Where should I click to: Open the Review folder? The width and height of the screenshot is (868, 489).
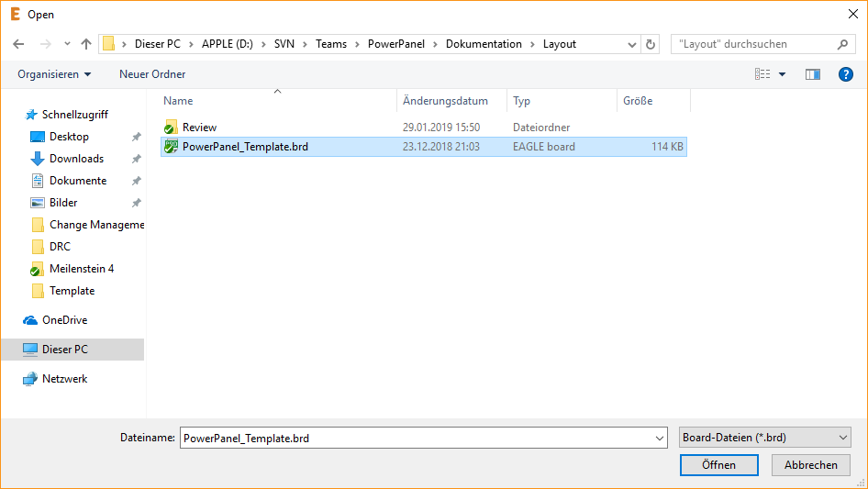click(x=199, y=128)
